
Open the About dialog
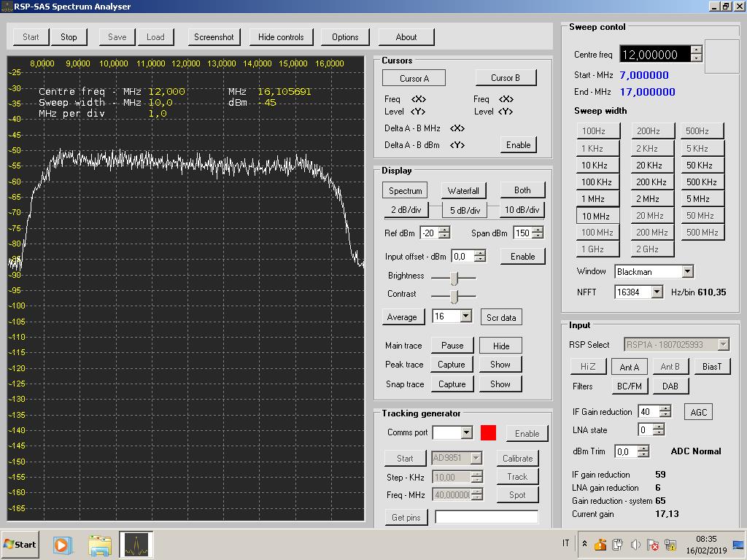coord(406,36)
